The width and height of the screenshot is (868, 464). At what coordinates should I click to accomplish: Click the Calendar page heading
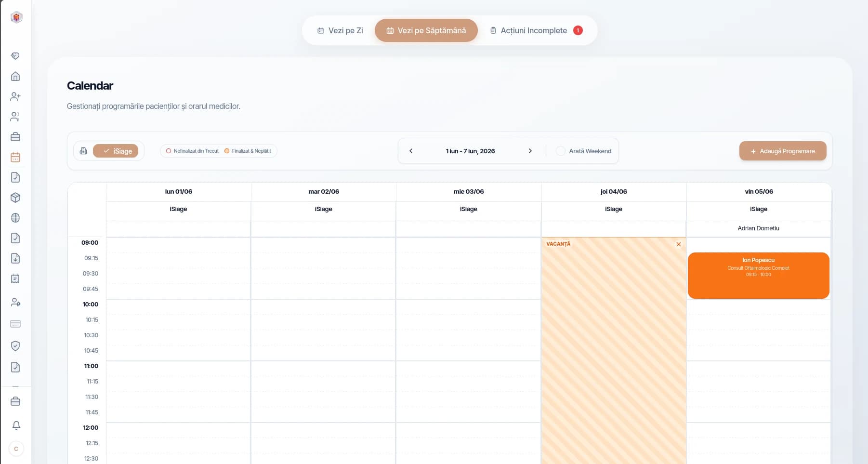tap(90, 86)
